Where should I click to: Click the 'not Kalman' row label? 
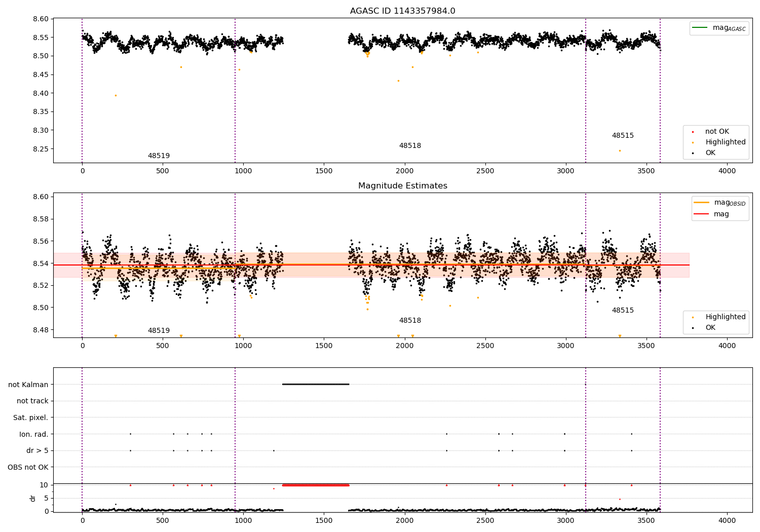click(28, 385)
